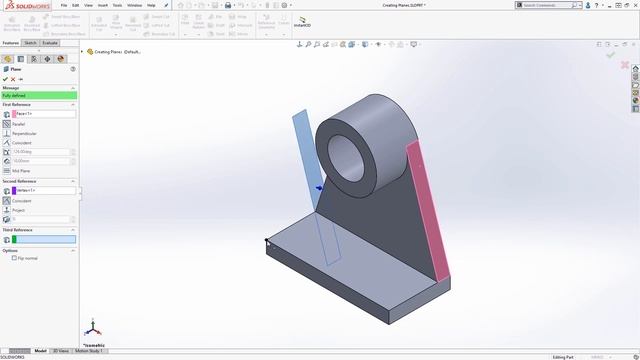Switch to Features ribbon tab
640x360 pixels.
[11, 43]
